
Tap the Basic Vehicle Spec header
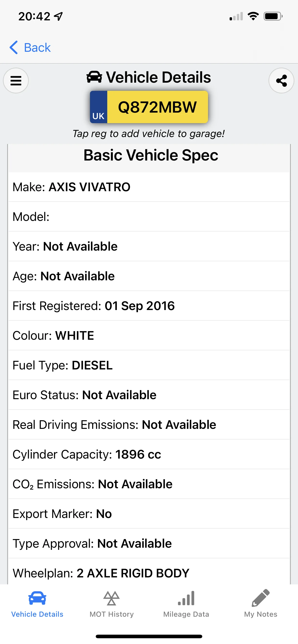click(x=151, y=155)
